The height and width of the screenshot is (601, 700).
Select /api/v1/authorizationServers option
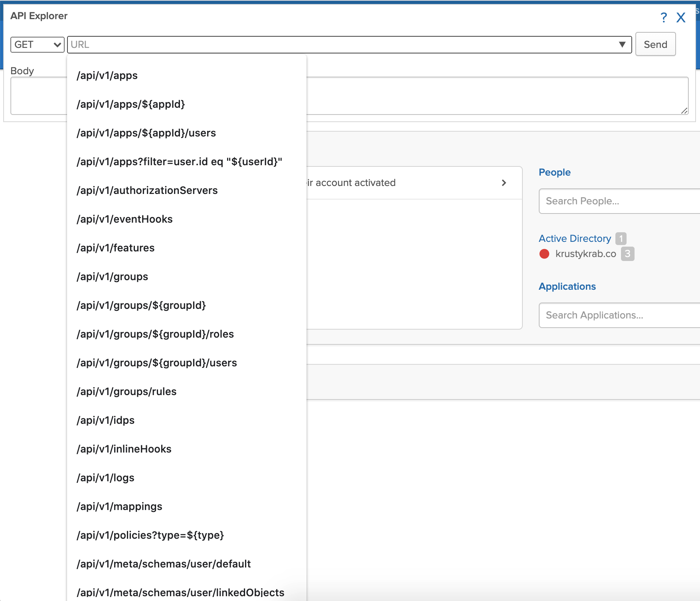147,190
